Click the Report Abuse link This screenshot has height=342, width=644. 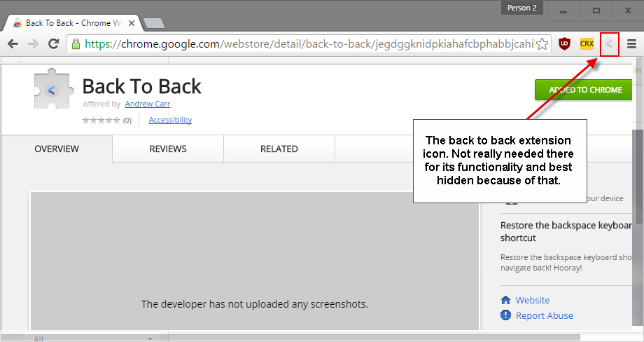click(545, 315)
